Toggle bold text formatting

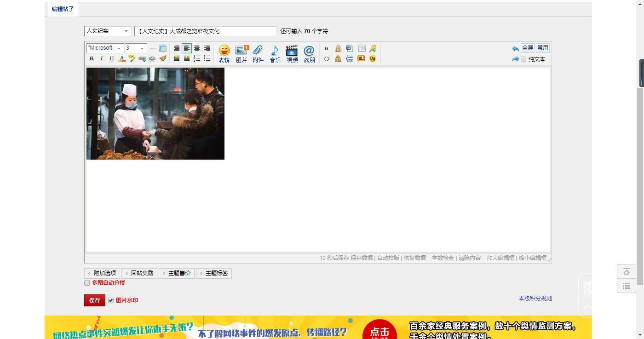coord(91,59)
